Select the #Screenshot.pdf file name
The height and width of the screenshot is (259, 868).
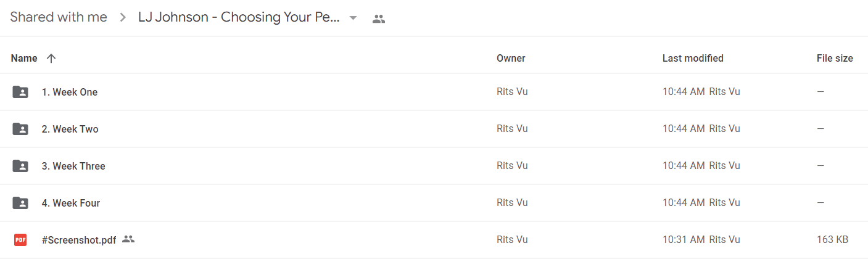point(79,240)
